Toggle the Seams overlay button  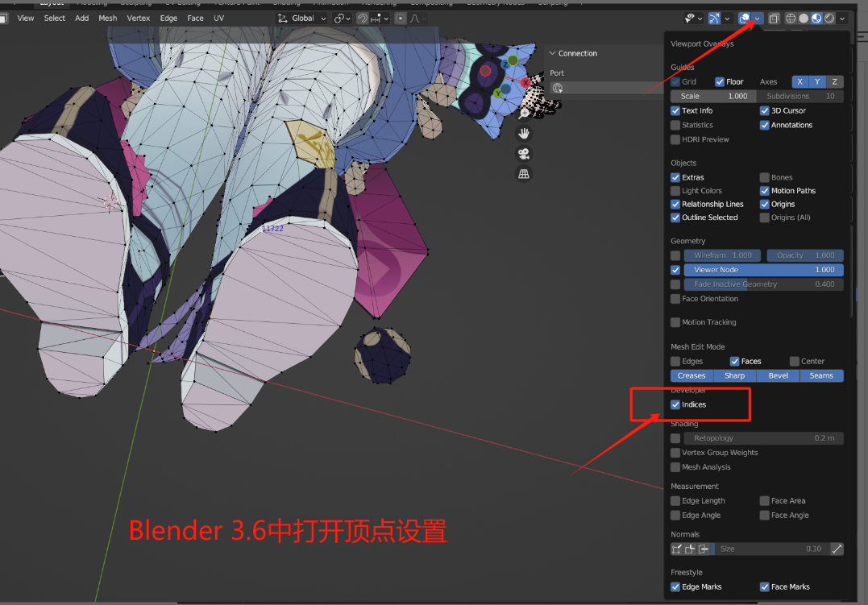point(821,376)
